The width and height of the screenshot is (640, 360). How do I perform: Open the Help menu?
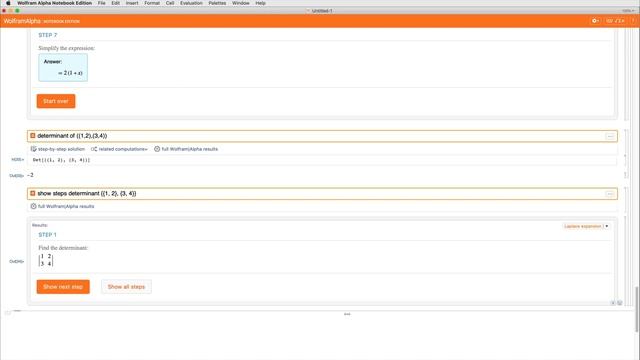pos(260,3)
